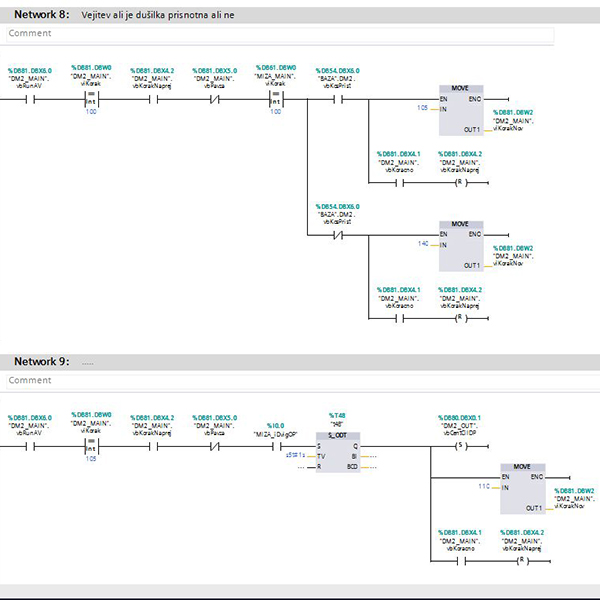
Task: Click the Network 9 comment field
Action: coord(278,380)
